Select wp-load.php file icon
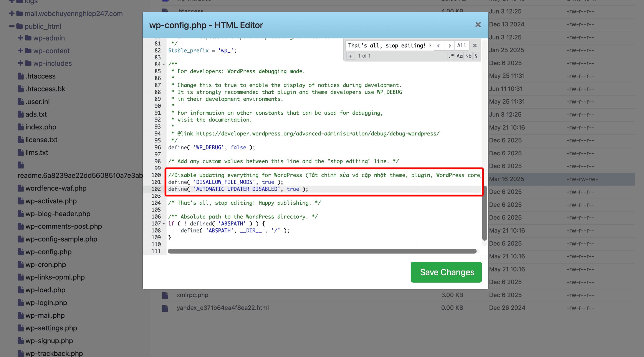The width and height of the screenshot is (644, 357). pos(21,290)
